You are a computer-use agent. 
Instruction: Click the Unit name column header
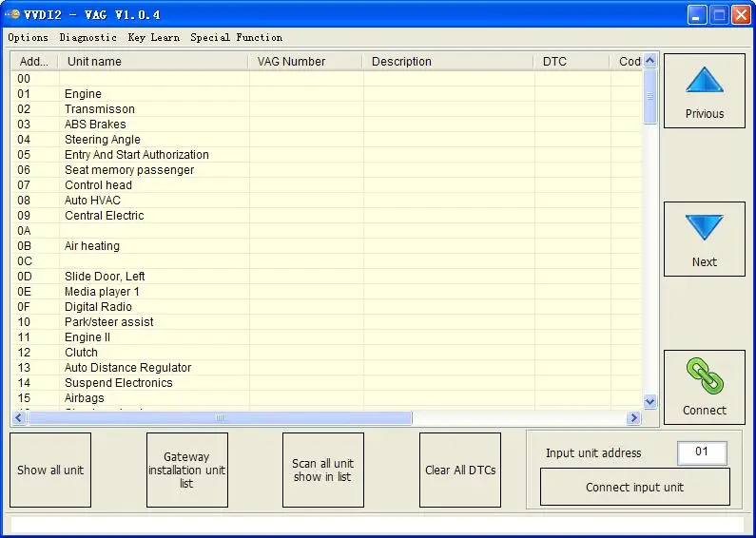point(153,61)
